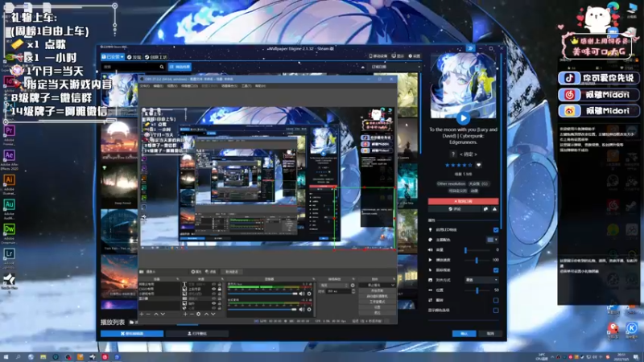
Task: Enable the show color options checkbox
Action: [496, 311]
